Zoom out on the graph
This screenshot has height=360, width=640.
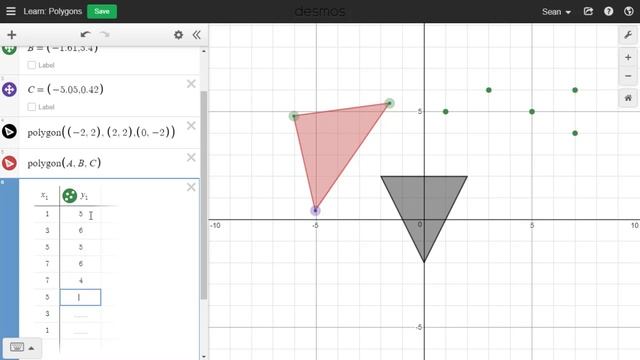tap(628, 76)
